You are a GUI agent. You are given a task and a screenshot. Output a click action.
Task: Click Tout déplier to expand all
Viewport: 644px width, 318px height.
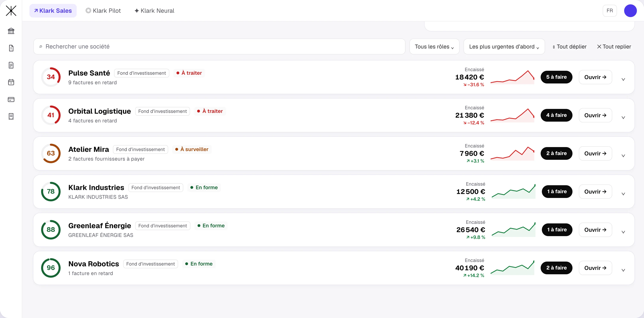pyautogui.click(x=569, y=47)
